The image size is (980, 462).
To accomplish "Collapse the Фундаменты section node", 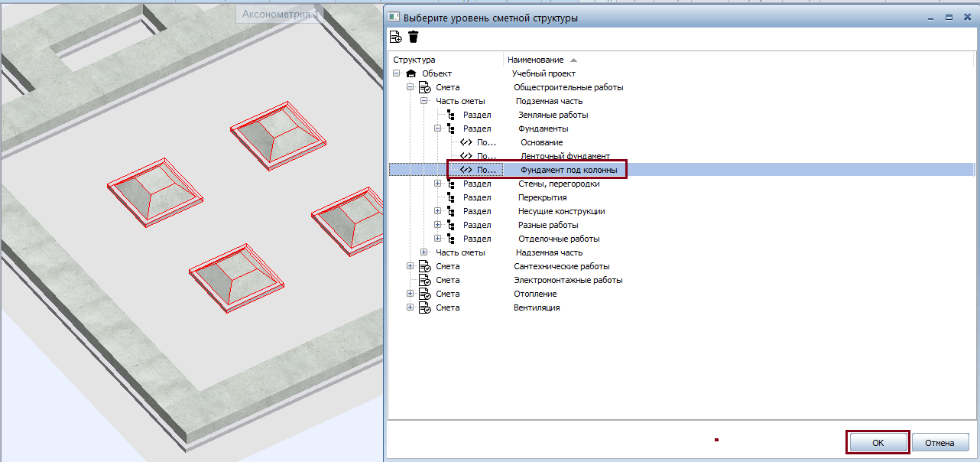I will click(x=438, y=129).
